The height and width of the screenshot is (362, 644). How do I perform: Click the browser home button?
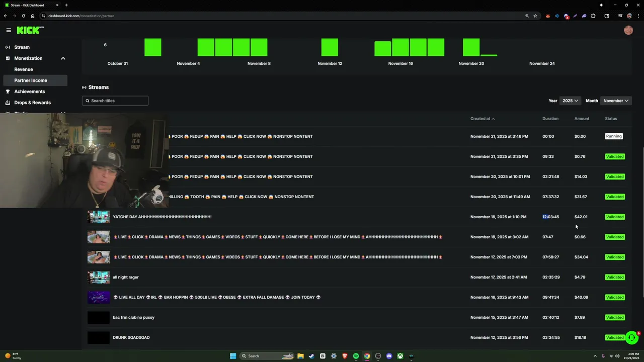tap(33, 16)
